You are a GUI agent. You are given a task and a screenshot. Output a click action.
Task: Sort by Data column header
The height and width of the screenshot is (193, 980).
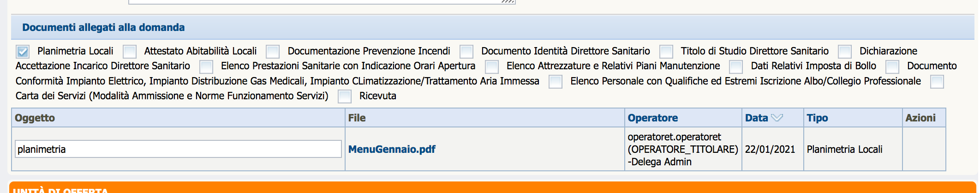coord(756,118)
